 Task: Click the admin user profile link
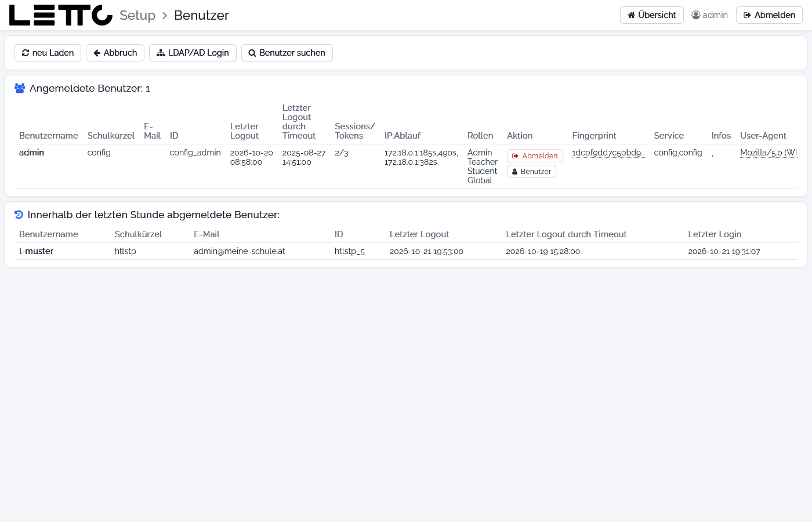click(x=710, y=15)
